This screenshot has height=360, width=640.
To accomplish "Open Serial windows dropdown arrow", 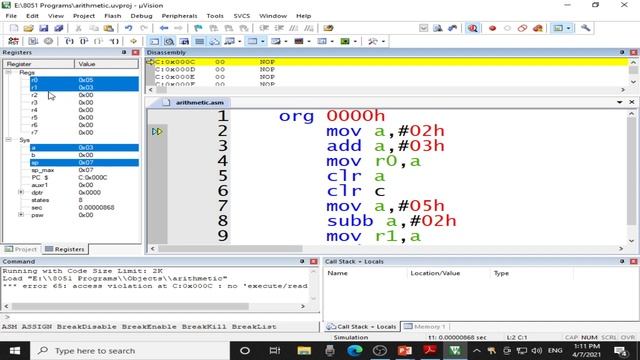I will 286,41.
